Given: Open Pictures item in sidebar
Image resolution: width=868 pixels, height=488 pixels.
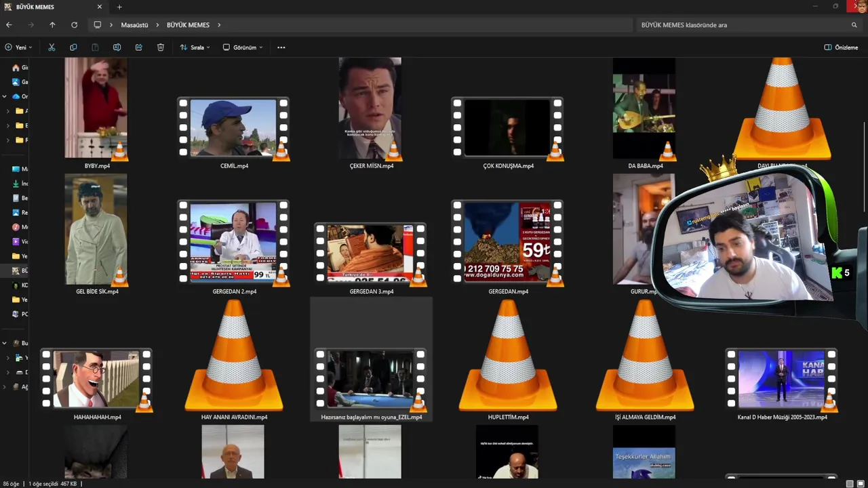Looking at the screenshot, I should click(x=20, y=212).
